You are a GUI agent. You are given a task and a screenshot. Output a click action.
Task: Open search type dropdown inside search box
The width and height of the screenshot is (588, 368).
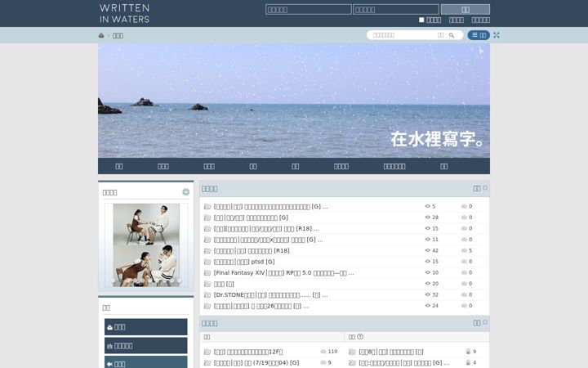point(440,35)
